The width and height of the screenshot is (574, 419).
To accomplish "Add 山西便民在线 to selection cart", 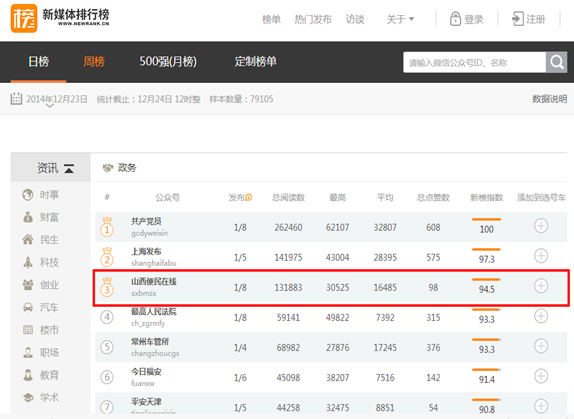I will tap(541, 286).
